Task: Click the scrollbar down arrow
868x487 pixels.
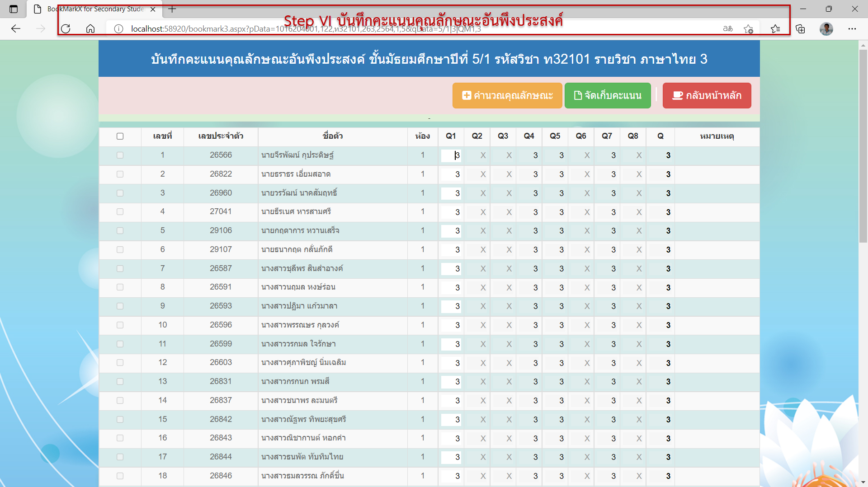Action: click(863, 482)
